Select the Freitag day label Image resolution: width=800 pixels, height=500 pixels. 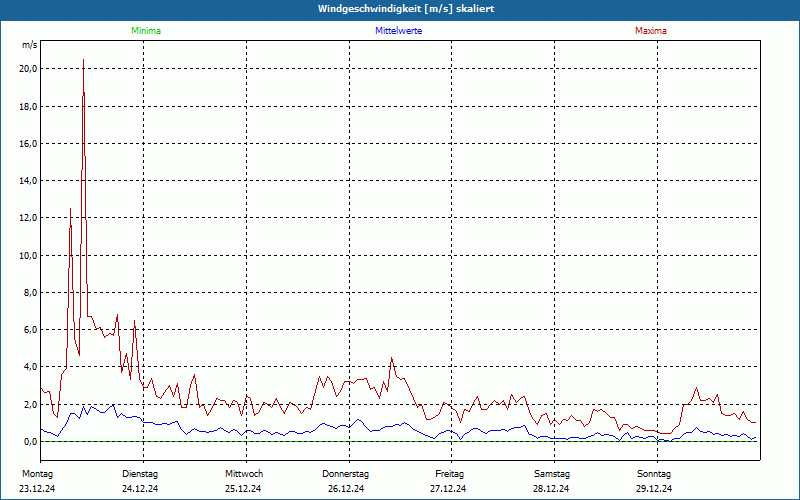(x=449, y=473)
